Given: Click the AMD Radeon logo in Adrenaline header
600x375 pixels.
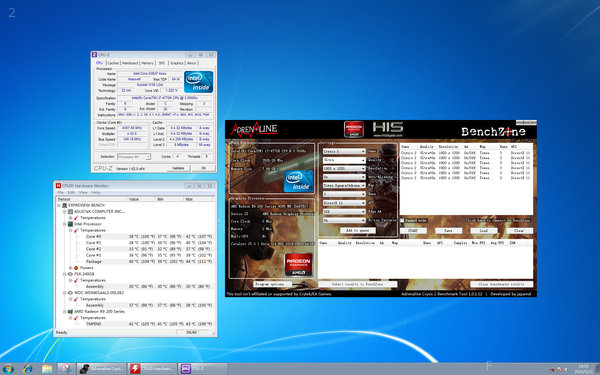Looking at the screenshot, I should (x=354, y=129).
